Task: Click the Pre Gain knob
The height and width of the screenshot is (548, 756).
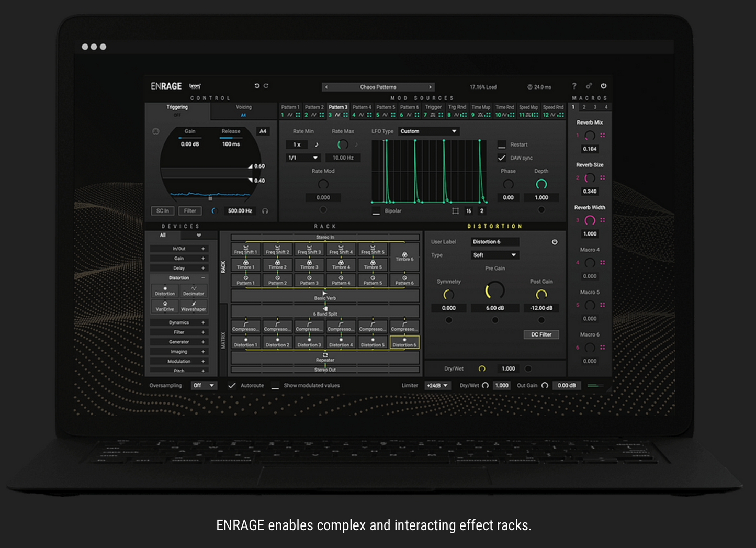Action: [x=494, y=290]
